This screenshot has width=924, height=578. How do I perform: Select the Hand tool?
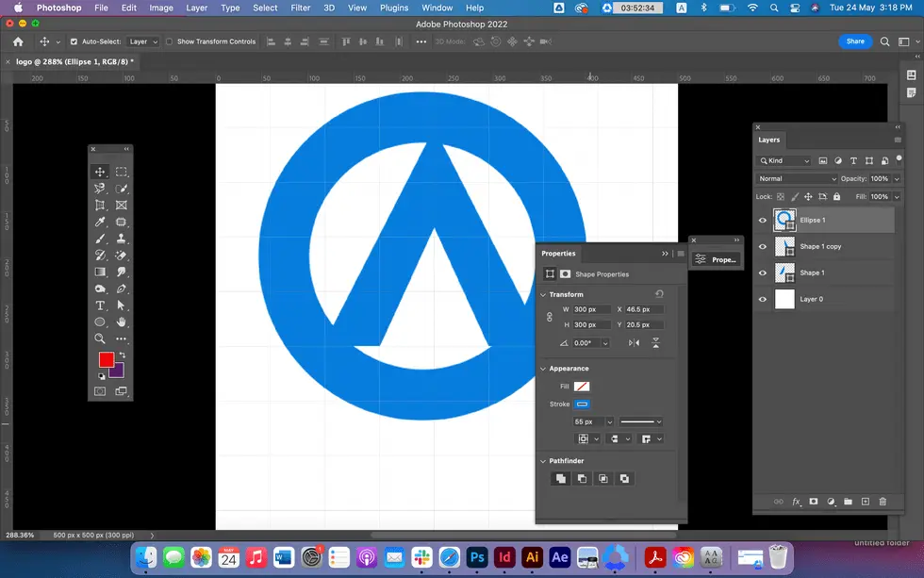click(122, 322)
